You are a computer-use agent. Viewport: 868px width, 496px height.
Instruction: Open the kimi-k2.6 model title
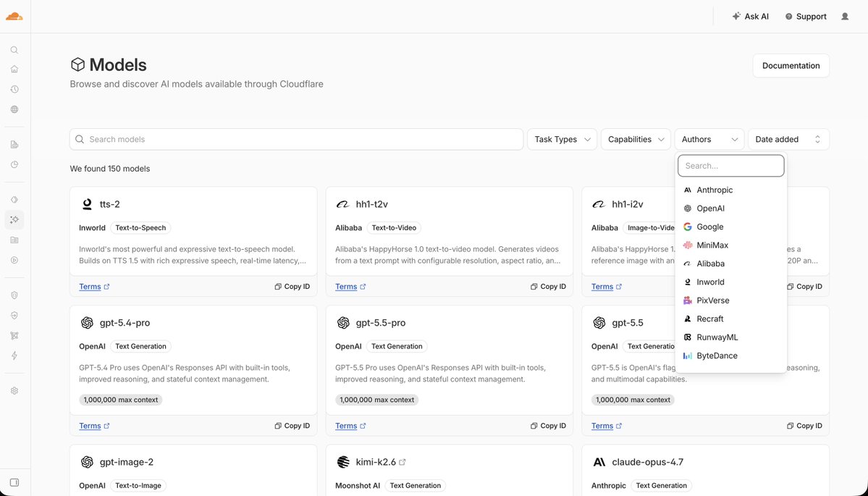click(x=375, y=462)
